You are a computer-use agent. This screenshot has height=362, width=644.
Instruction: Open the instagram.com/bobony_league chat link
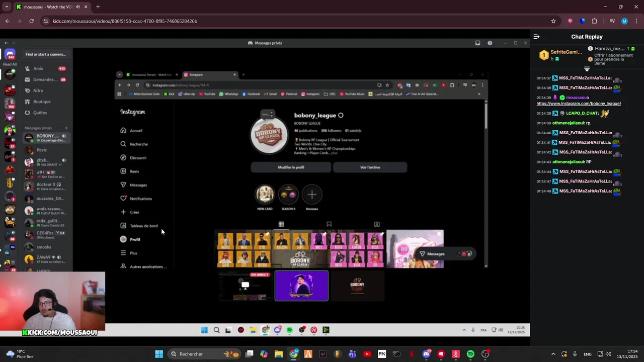[x=579, y=104]
